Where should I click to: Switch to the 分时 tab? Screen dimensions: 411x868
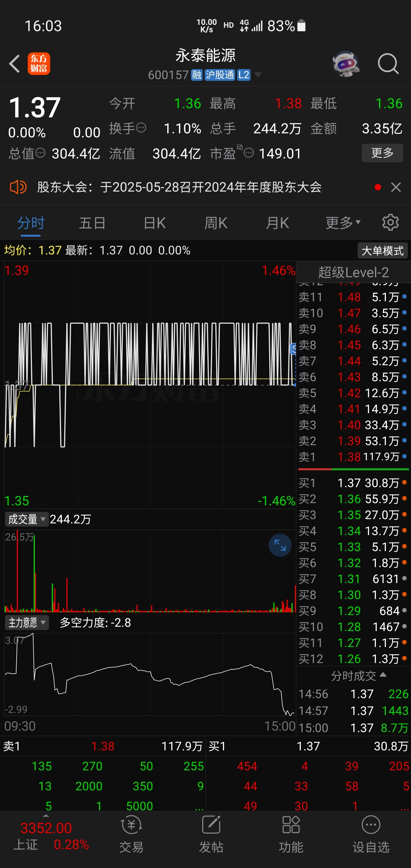pyautogui.click(x=31, y=222)
